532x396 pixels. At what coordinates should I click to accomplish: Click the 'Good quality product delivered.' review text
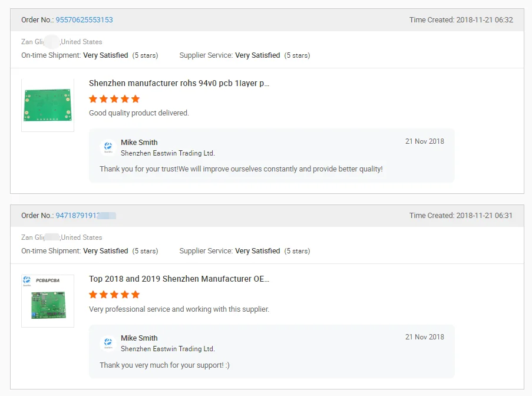(139, 113)
